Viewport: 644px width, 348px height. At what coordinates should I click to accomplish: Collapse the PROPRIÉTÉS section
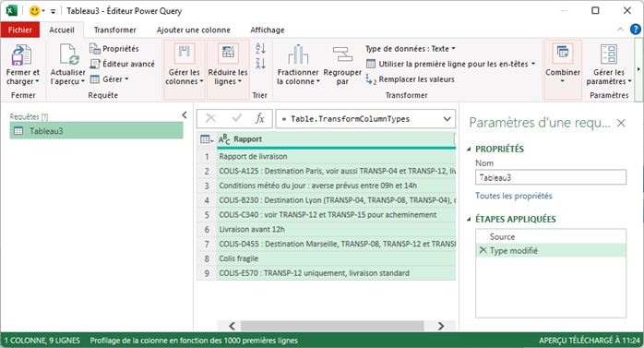[x=469, y=149]
